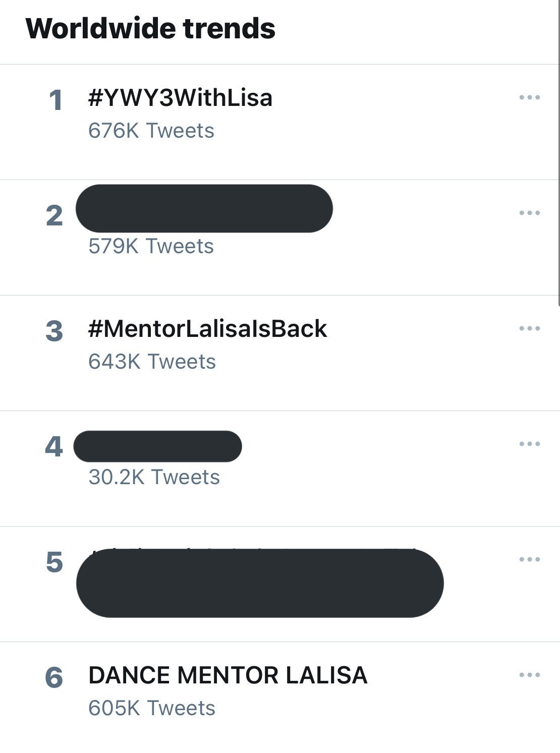
Task: Click three-dot menu for the fifth-ranked trend
Action: pos(529,559)
